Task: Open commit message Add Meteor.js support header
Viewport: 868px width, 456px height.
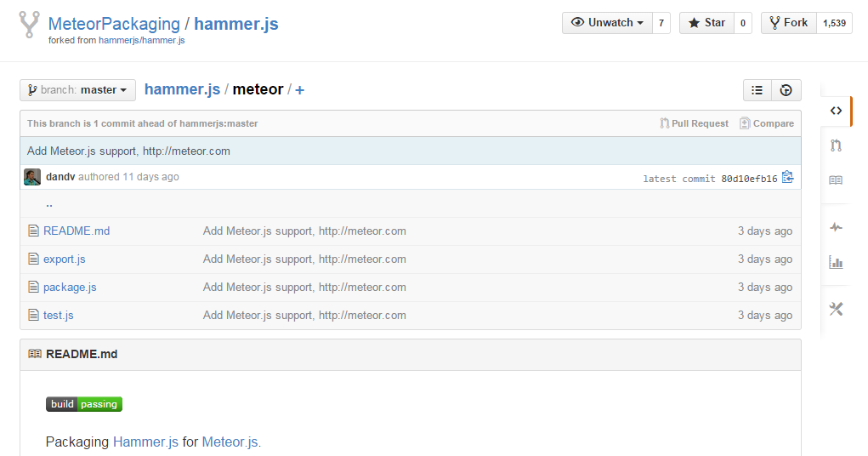Action: (128, 151)
